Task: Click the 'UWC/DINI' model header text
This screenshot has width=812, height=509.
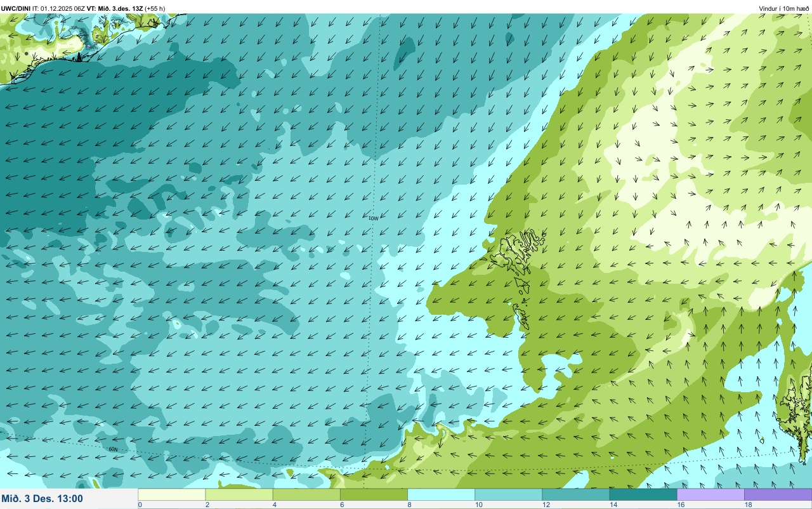Action: coord(16,8)
